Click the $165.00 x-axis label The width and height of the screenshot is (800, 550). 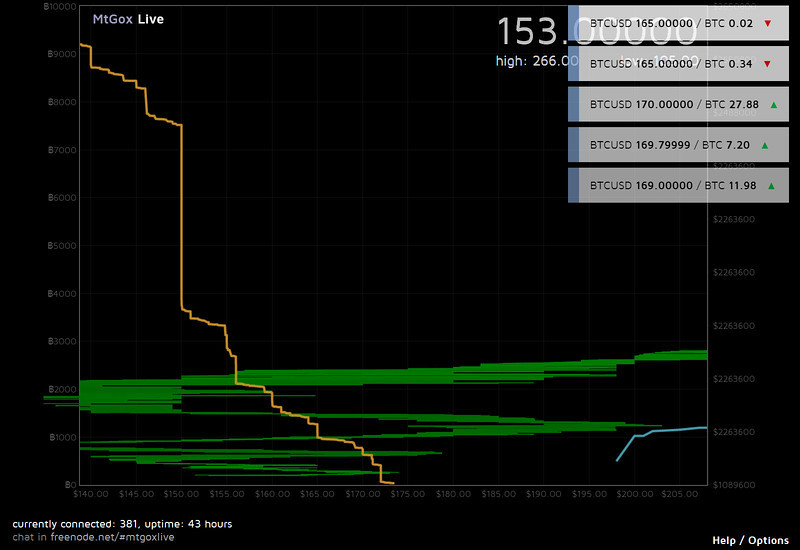[317, 494]
